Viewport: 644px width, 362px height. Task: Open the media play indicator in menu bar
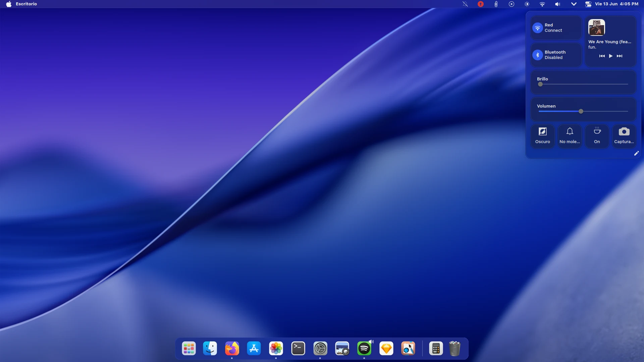pyautogui.click(x=512, y=4)
